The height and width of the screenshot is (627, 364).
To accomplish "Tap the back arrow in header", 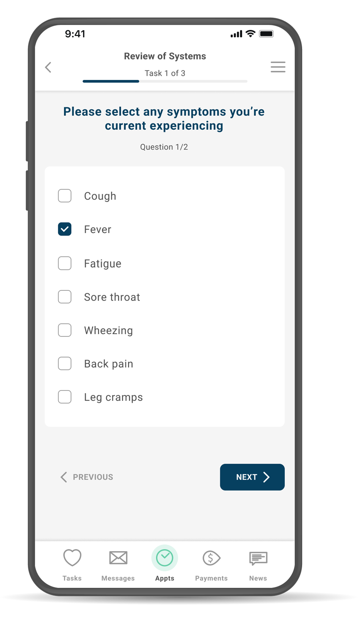I will pos(48,67).
